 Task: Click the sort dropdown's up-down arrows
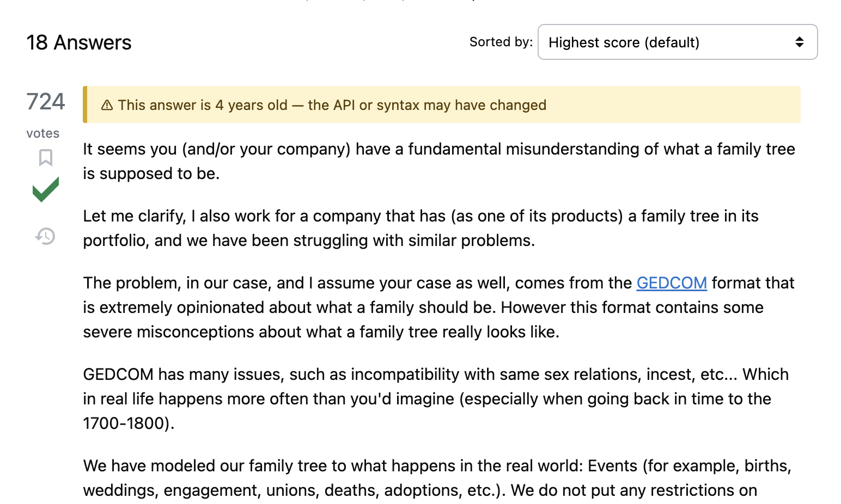click(x=799, y=42)
